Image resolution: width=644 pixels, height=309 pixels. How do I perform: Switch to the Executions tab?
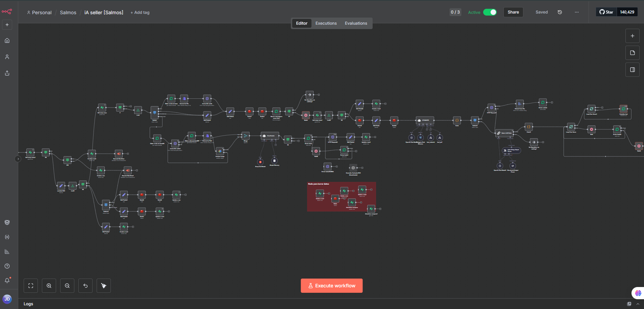tap(326, 23)
